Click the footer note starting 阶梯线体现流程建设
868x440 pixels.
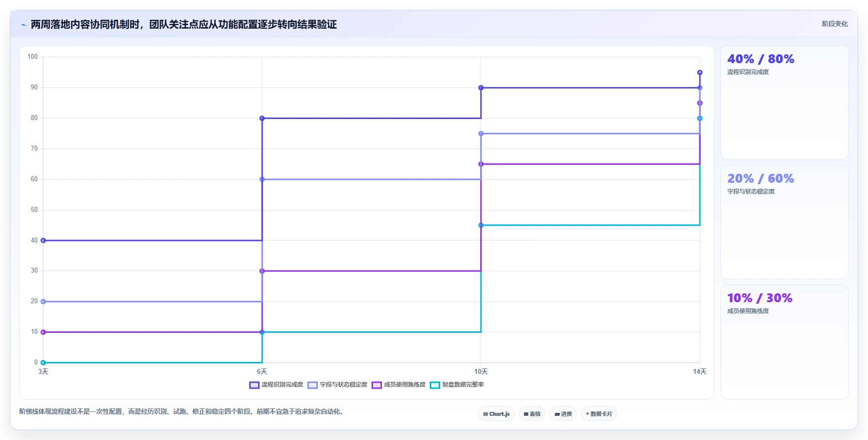(x=182, y=412)
